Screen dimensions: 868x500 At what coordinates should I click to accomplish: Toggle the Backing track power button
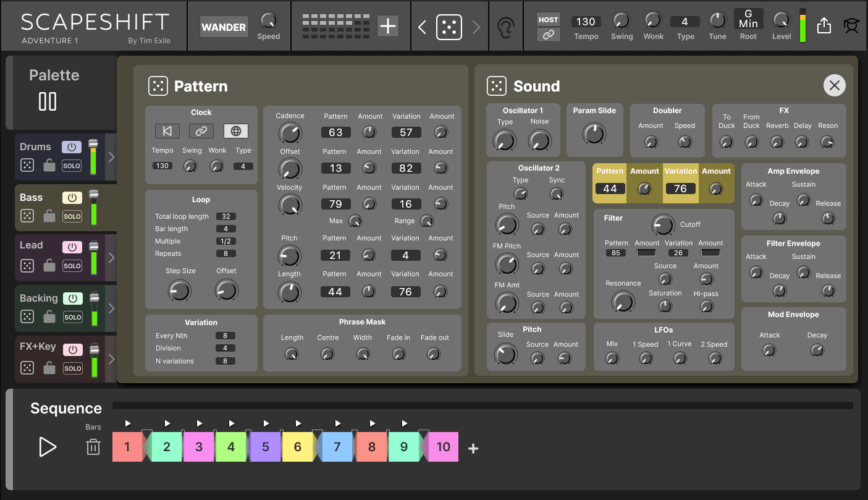click(x=73, y=299)
